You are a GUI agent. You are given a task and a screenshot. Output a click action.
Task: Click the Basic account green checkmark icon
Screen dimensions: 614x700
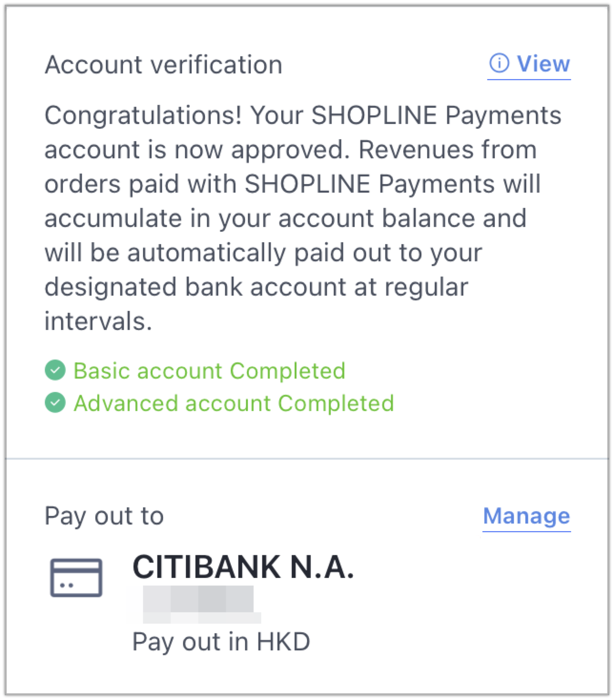click(55, 370)
